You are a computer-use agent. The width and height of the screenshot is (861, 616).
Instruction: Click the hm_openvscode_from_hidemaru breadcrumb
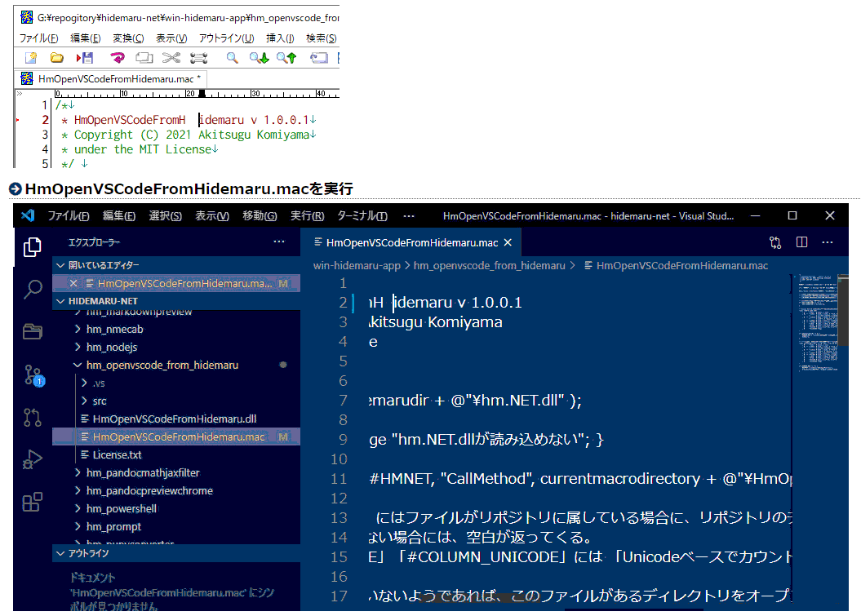489,266
